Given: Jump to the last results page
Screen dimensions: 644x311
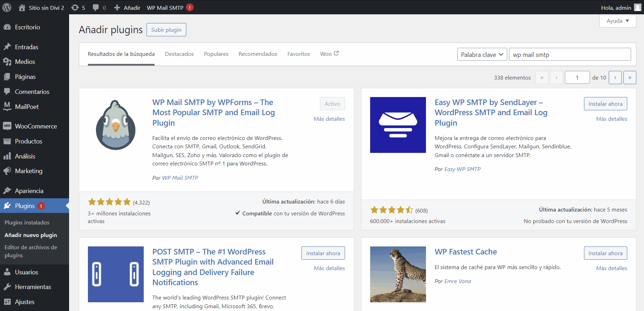Looking at the screenshot, I should (x=629, y=77).
